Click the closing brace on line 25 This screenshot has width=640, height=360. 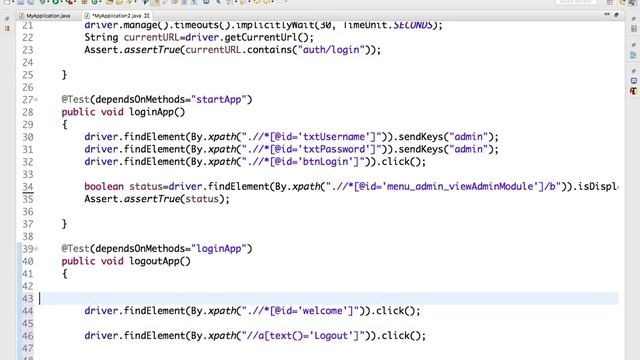64,75
